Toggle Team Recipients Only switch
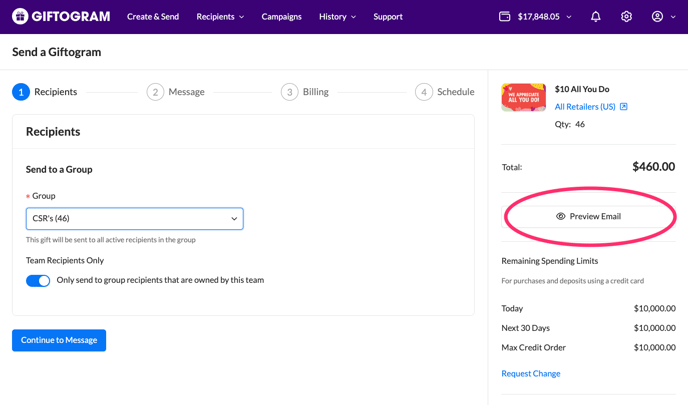The height and width of the screenshot is (405, 688). pos(38,281)
